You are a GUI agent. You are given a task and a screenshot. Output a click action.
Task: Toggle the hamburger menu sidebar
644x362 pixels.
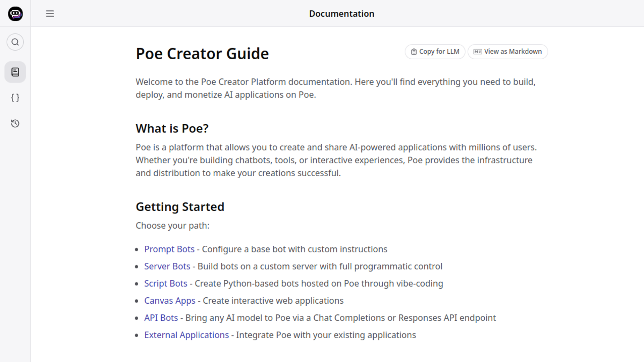(50, 14)
